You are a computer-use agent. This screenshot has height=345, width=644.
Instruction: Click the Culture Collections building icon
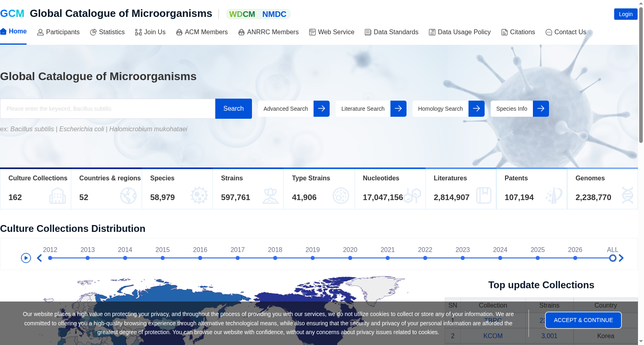coord(58,196)
